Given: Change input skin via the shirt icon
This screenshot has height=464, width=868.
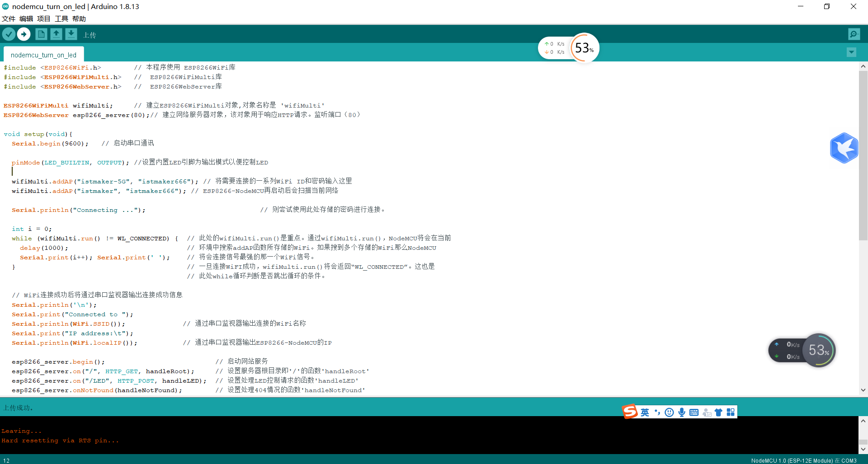Looking at the screenshot, I should (718, 412).
